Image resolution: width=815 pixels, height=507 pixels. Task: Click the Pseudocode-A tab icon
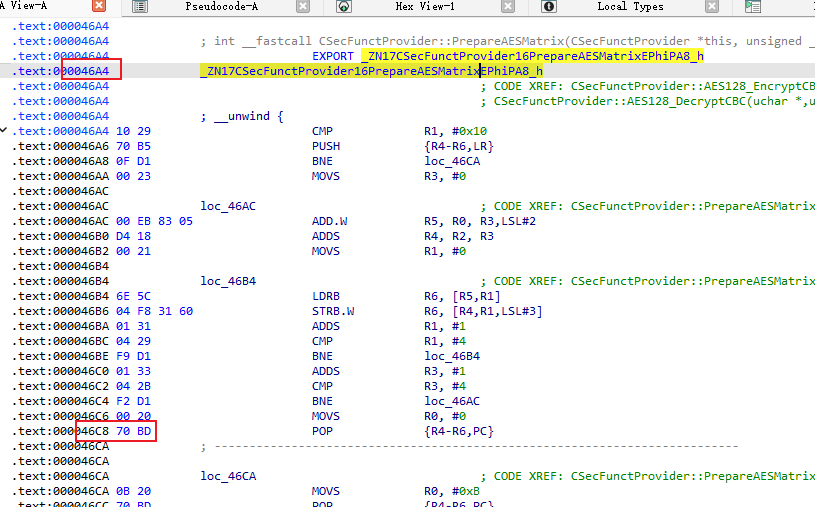[x=140, y=7]
